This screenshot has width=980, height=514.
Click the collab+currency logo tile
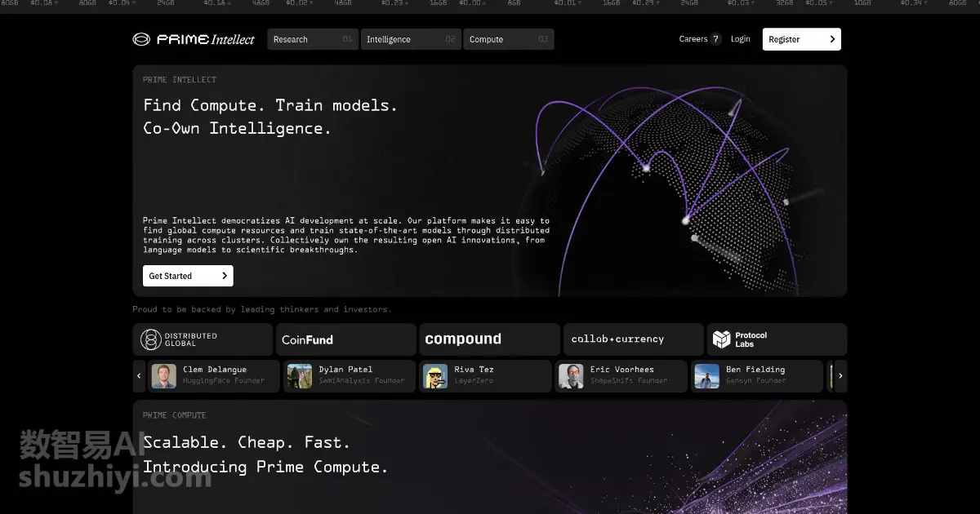pos(633,339)
